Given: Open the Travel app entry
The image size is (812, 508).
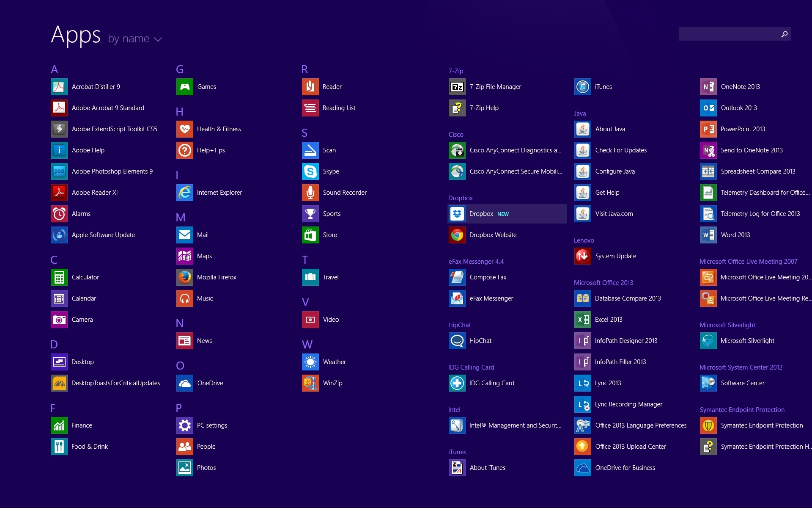Looking at the screenshot, I should [321, 277].
